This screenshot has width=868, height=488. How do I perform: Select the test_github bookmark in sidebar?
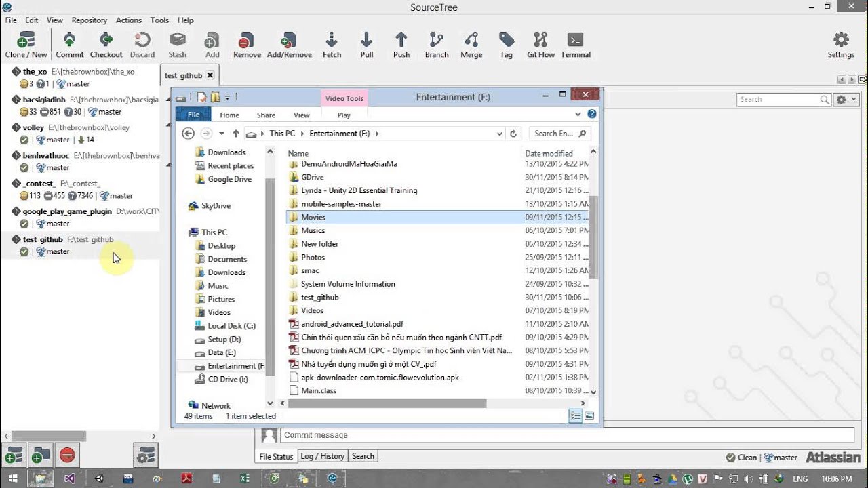point(80,245)
